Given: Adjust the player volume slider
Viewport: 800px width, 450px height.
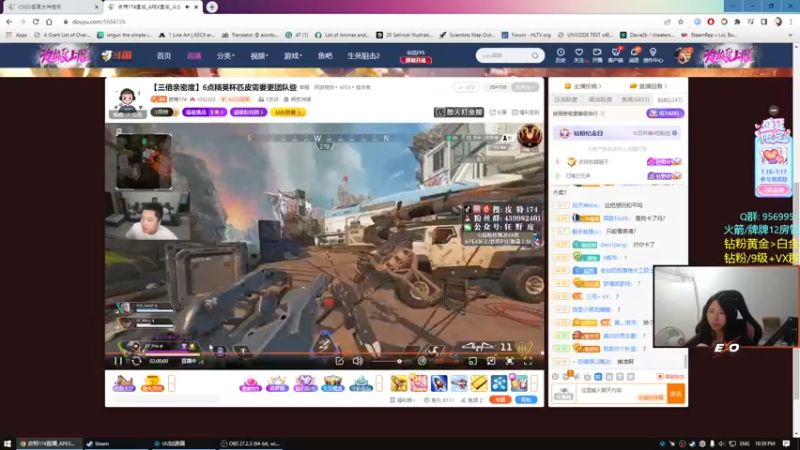Looking at the screenshot, I should [392, 361].
